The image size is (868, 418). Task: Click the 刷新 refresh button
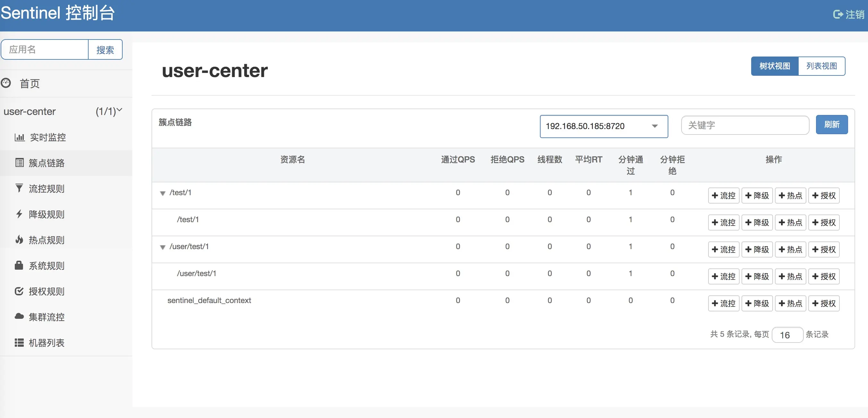[831, 125]
